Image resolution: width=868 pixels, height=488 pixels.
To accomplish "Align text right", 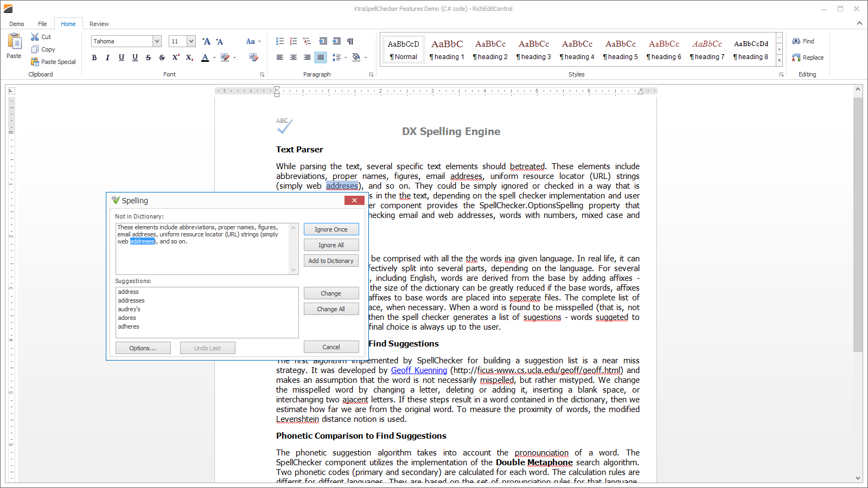I will 307,57.
